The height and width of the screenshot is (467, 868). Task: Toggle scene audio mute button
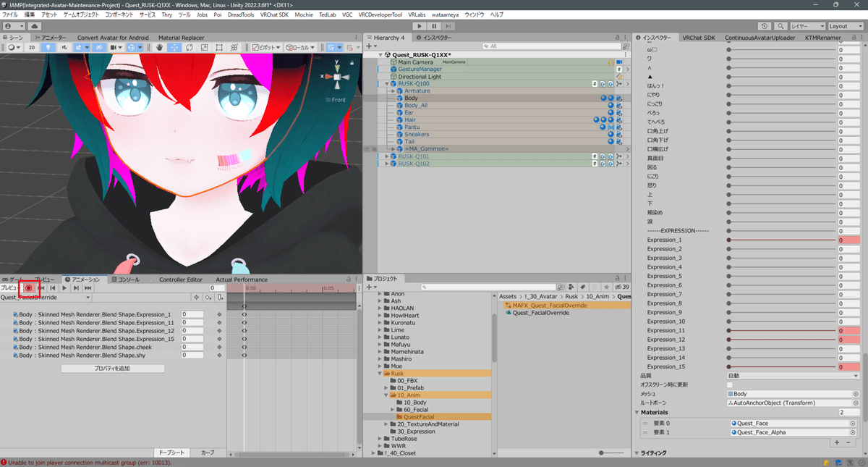pos(64,47)
